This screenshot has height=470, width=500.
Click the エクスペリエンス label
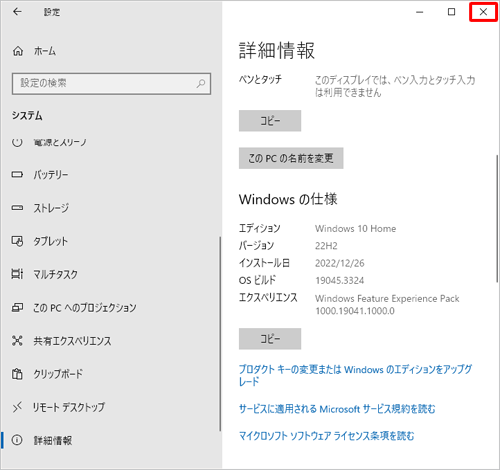point(268,298)
